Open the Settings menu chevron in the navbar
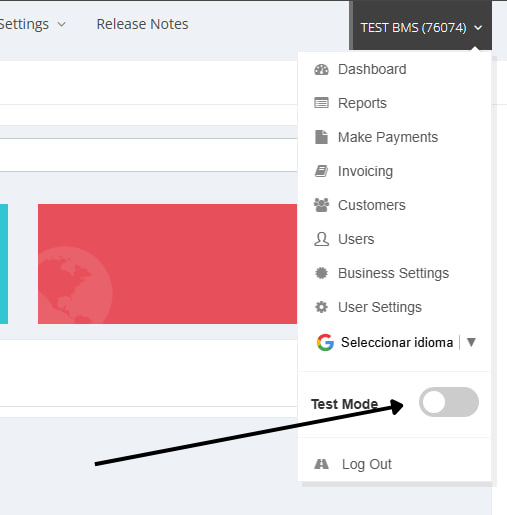This screenshot has width=507, height=515. click(x=61, y=24)
